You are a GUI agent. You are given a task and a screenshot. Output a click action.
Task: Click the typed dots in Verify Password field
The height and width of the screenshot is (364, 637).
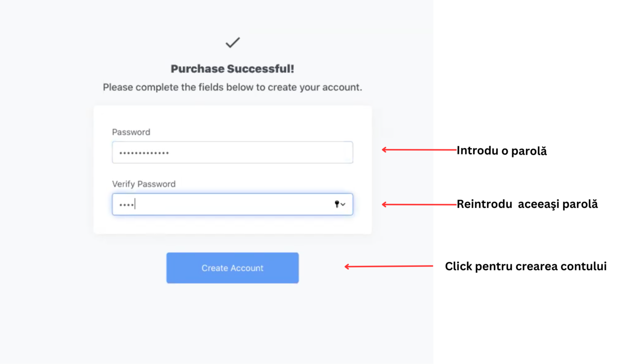coord(126,205)
